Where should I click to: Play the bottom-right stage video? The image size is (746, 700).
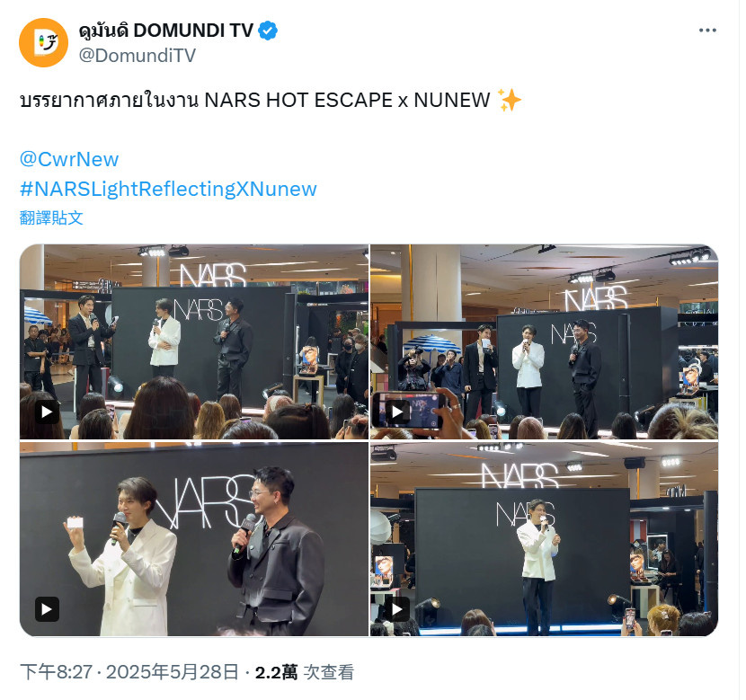tap(398, 609)
